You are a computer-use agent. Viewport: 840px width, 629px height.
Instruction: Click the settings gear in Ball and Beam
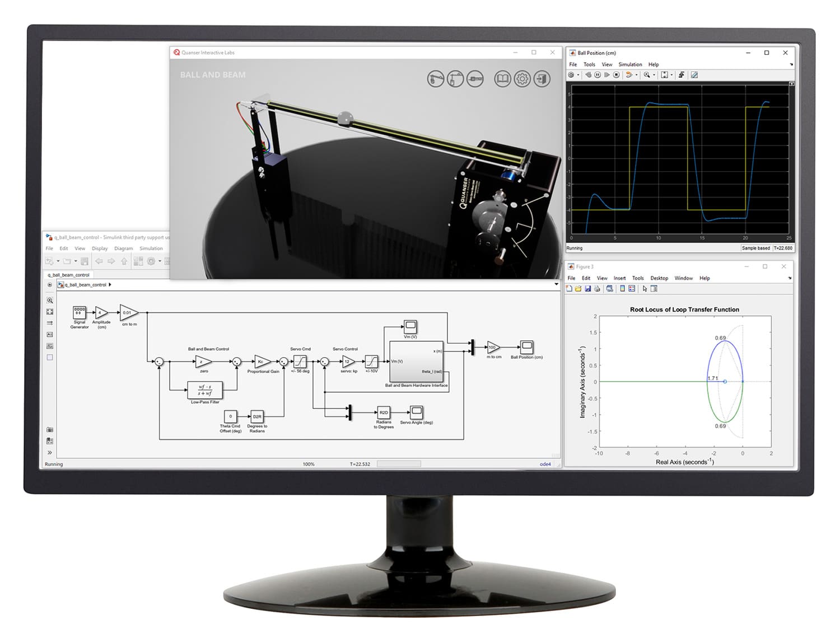click(x=522, y=79)
